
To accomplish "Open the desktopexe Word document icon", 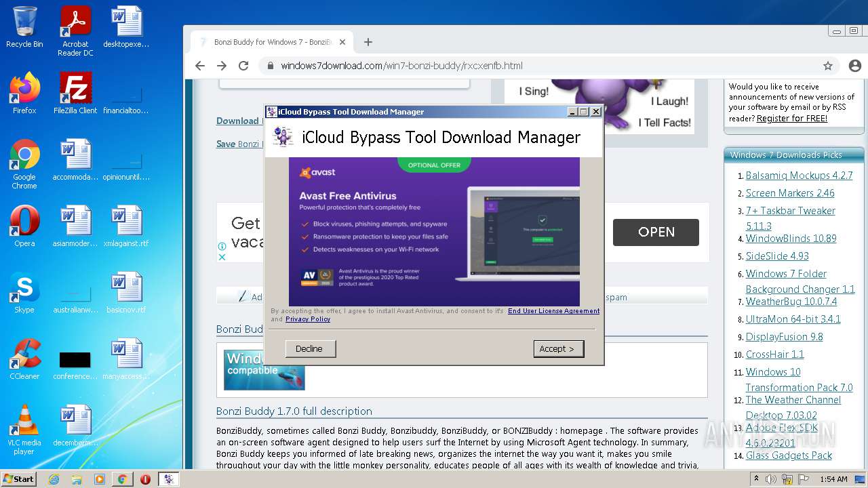I will [126, 27].
